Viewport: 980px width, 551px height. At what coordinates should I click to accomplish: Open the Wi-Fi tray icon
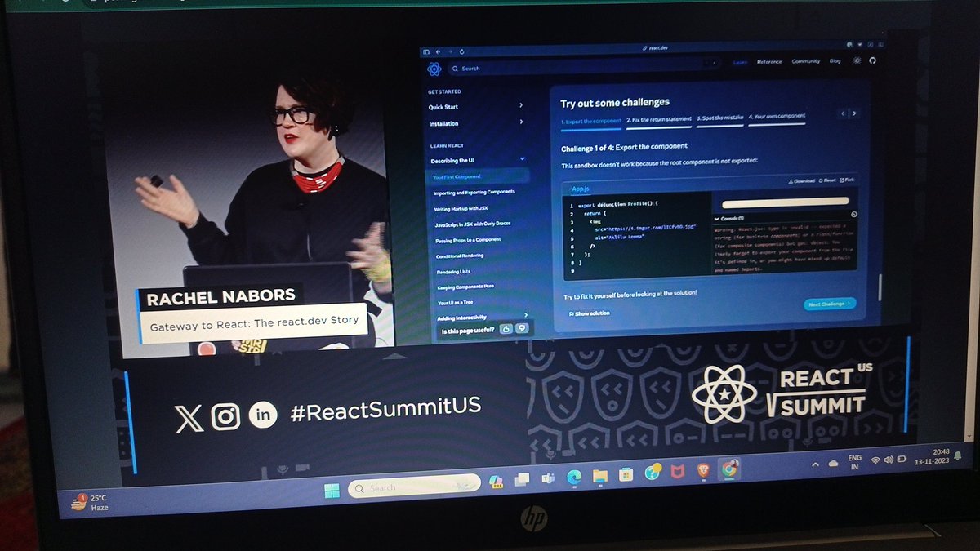pos(875,460)
